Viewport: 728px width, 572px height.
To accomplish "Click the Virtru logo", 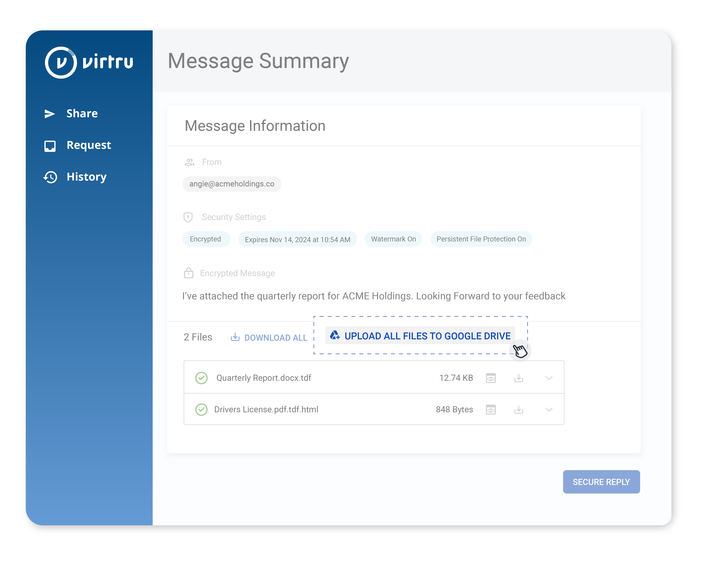I will tap(89, 63).
